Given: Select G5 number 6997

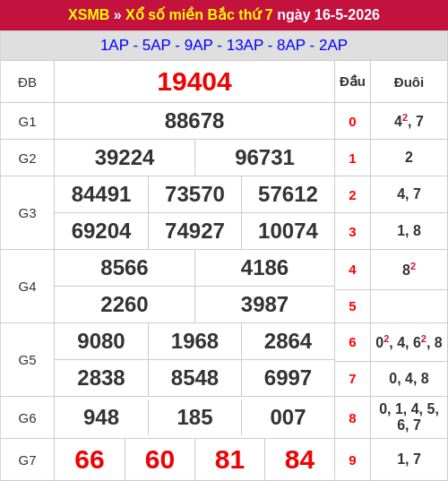Looking at the screenshot, I should pyautogui.click(x=288, y=378).
